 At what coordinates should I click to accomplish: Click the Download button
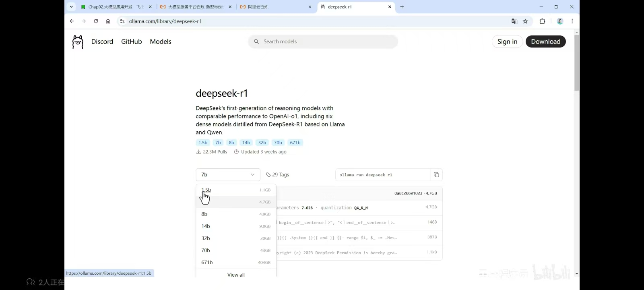click(545, 41)
